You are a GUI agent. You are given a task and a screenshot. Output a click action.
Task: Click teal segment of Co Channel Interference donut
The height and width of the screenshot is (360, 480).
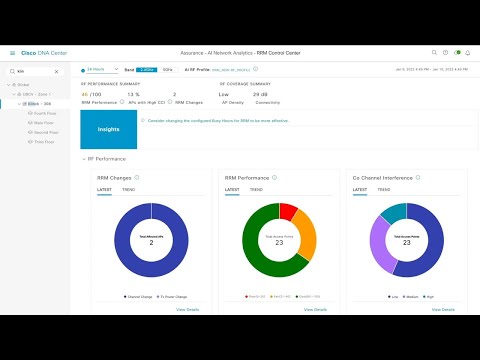[395, 212]
